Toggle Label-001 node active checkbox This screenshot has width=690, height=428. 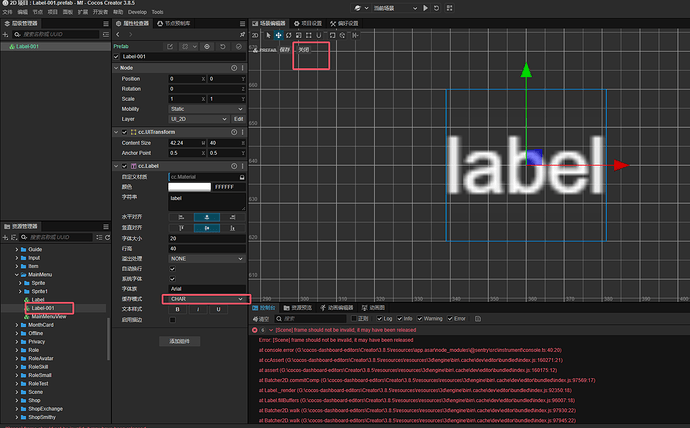tap(116, 57)
